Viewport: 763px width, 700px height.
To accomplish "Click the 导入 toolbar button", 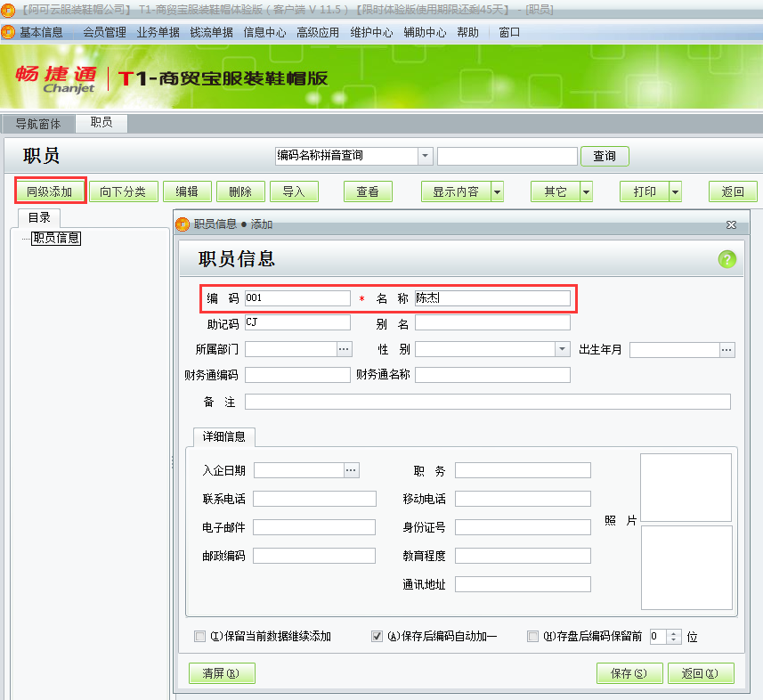I will pos(294,191).
